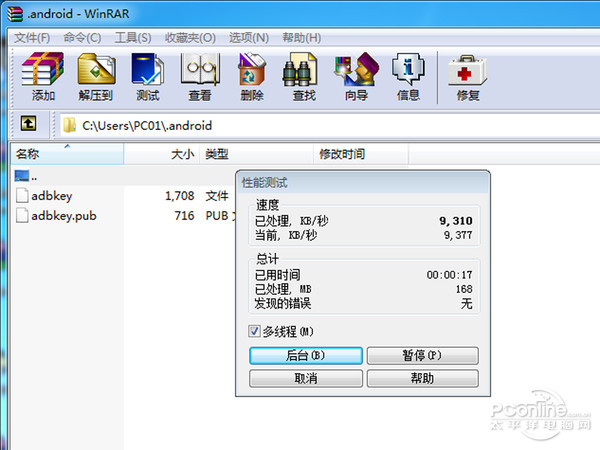
Task: Click the 716 size value
Action: (184, 216)
